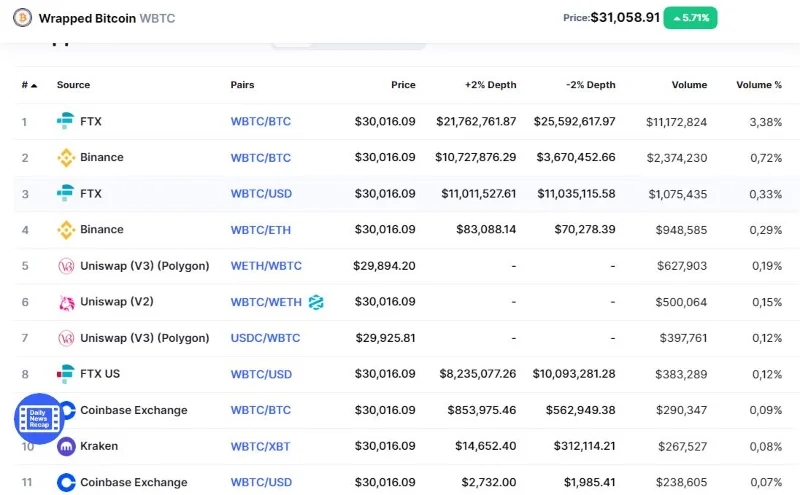Click the FTX logo in row 3
The width and height of the screenshot is (800, 495).
65,193
